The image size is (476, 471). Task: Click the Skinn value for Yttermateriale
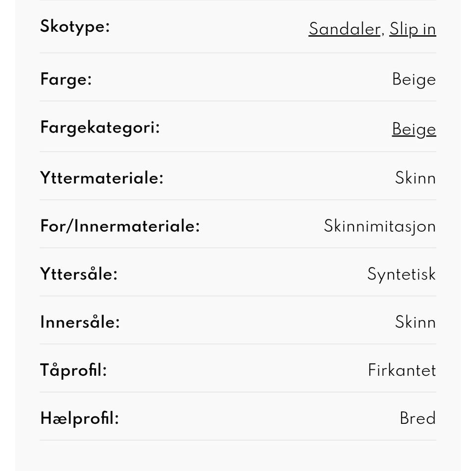[415, 178]
